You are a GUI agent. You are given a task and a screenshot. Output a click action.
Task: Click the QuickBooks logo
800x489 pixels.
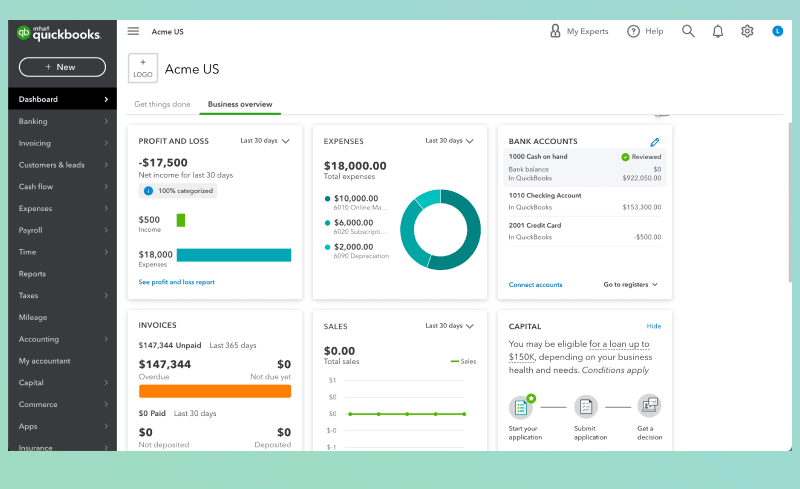[x=59, y=33]
